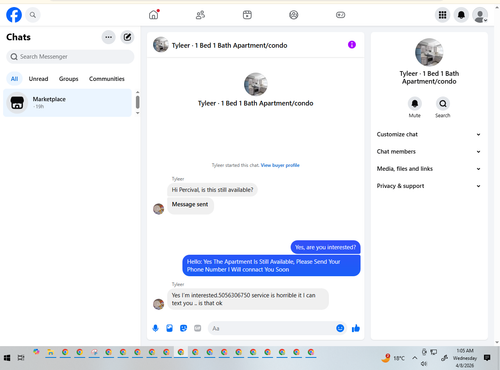The width and height of the screenshot is (500, 370).
Task: Select the Groups chats filter tab
Action: pos(68,79)
